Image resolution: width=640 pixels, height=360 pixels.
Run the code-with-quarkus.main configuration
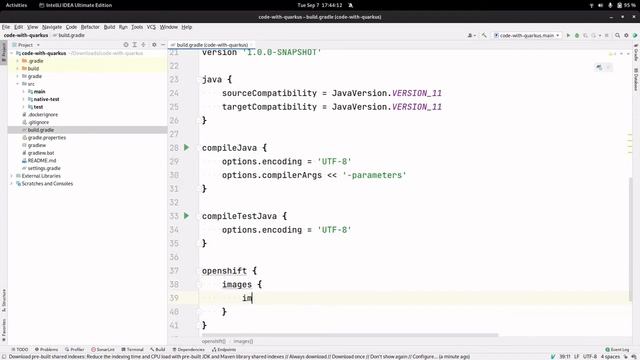[x=568, y=36]
